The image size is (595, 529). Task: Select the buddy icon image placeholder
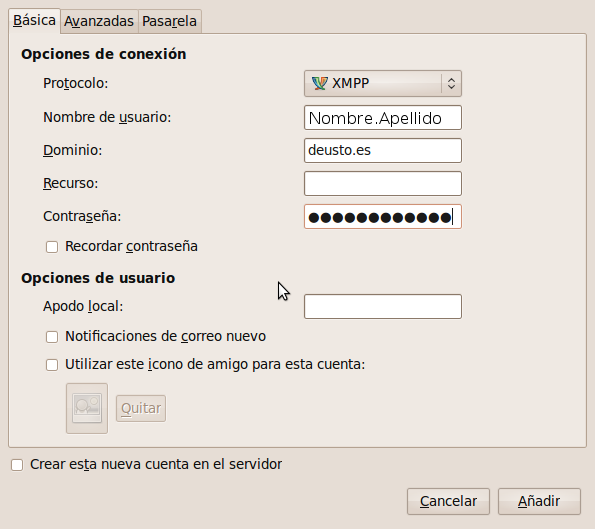(x=87, y=408)
